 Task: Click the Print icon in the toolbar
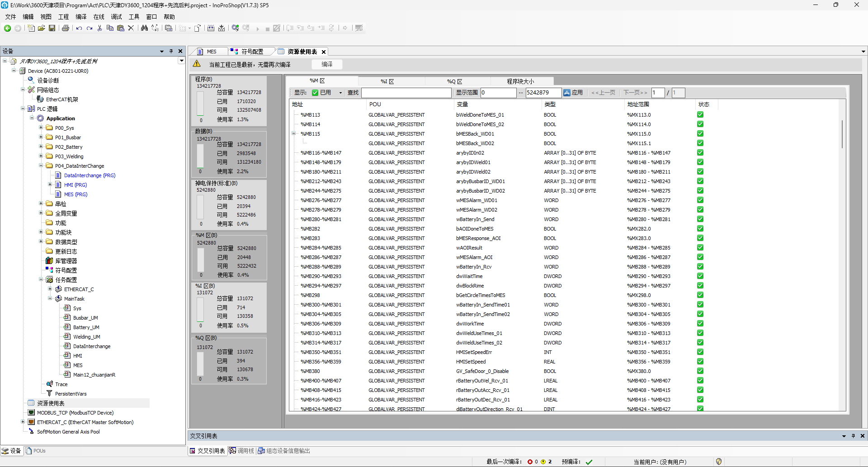coord(66,28)
